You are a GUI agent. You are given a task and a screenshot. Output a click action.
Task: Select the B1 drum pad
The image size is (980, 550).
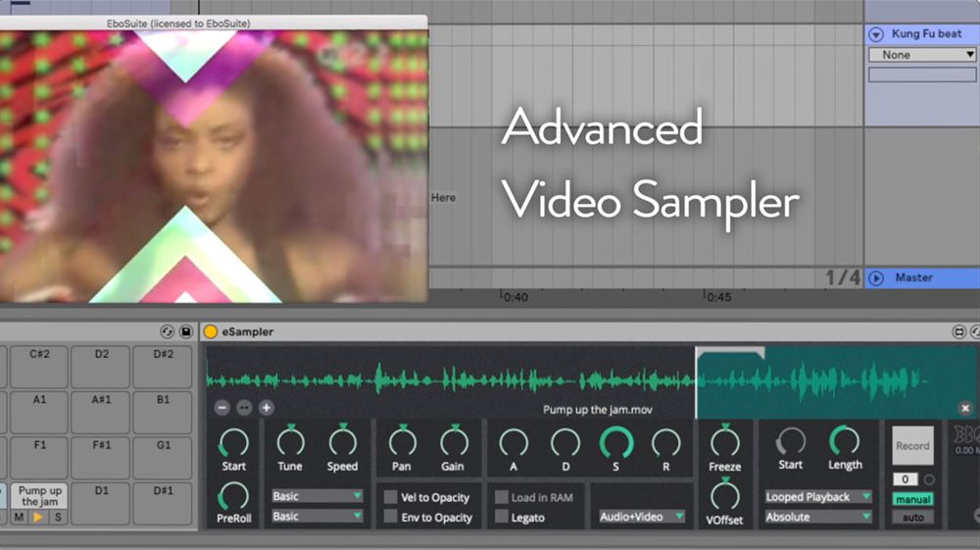(163, 412)
